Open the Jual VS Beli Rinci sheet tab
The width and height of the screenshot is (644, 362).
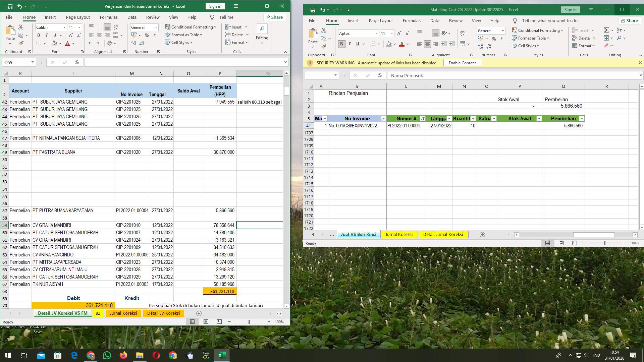pos(358,234)
